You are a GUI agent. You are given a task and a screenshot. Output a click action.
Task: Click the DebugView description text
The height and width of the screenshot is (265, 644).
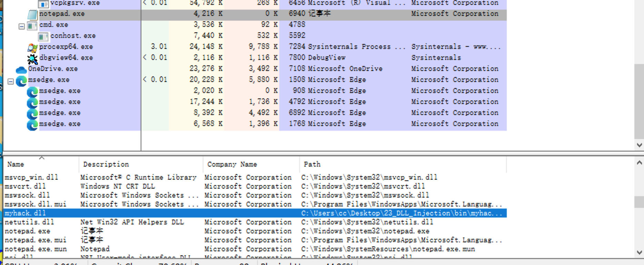(326, 57)
